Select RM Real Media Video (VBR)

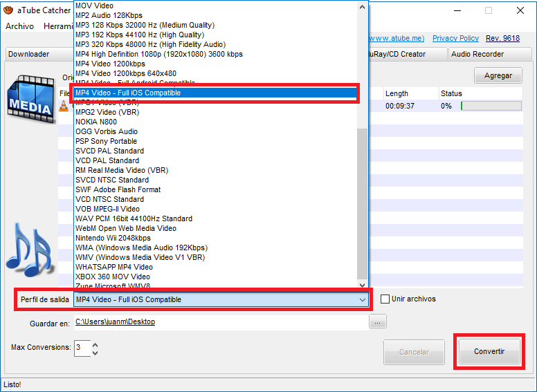coord(215,170)
